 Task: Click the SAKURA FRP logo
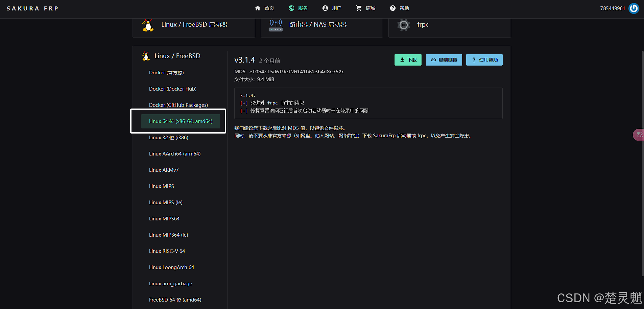click(x=32, y=8)
